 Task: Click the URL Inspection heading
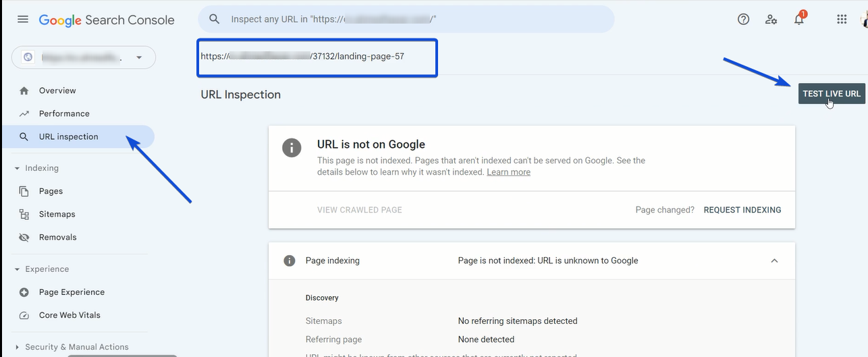click(241, 94)
